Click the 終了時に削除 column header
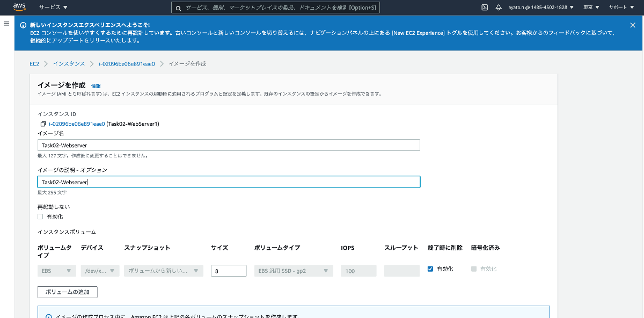Screen dimensions: 644x318 pos(445,248)
